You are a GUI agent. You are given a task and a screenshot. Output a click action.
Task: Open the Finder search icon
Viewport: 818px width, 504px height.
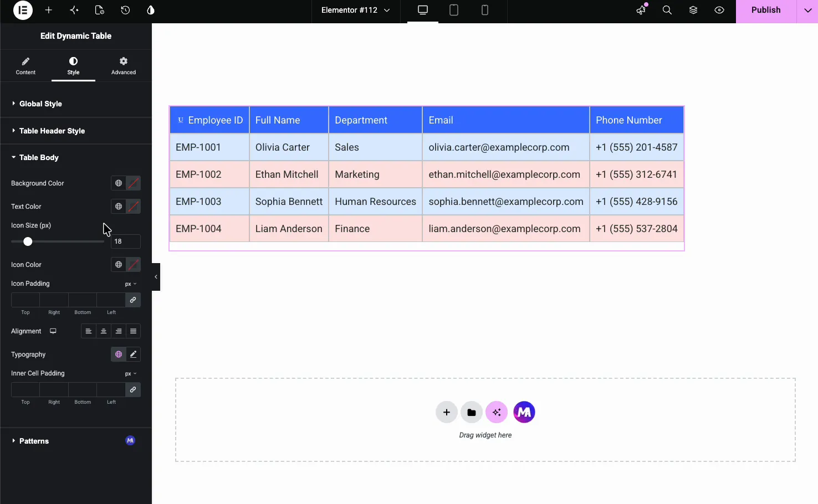[x=667, y=10]
